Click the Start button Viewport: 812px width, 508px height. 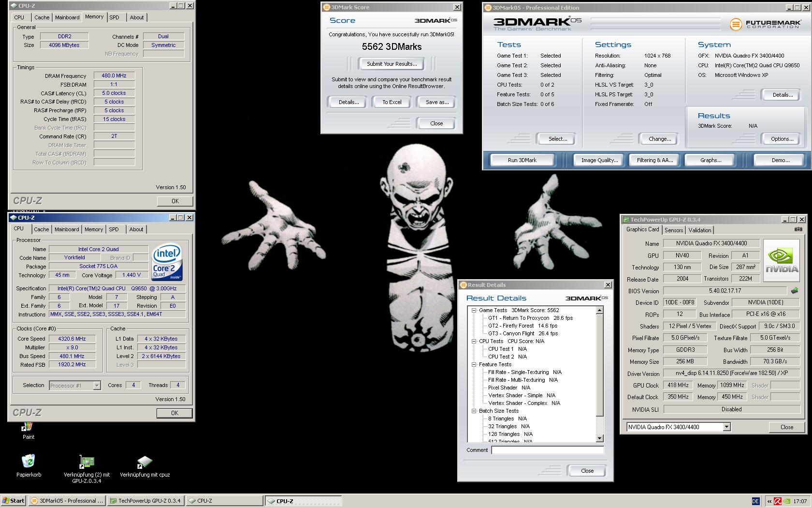14,501
